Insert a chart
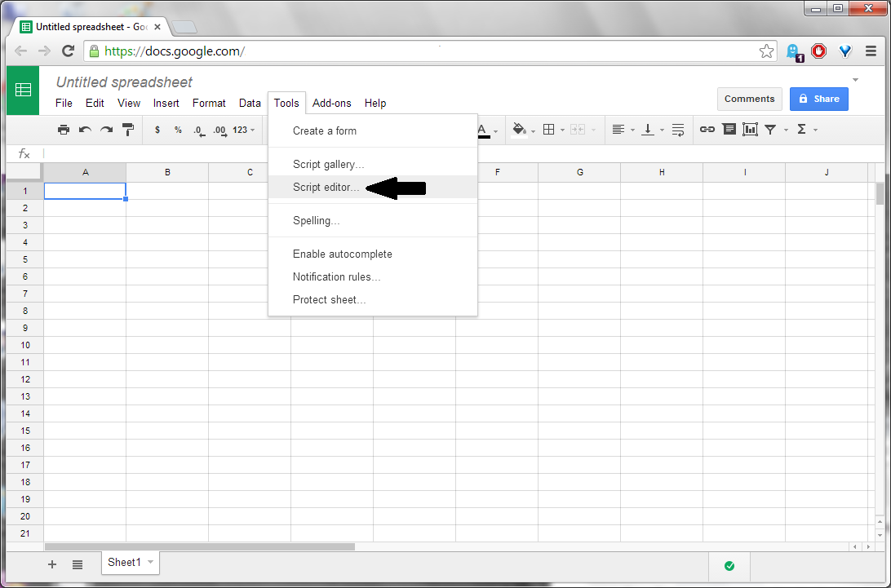This screenshot has width=891, height=588. pos(750,129)
